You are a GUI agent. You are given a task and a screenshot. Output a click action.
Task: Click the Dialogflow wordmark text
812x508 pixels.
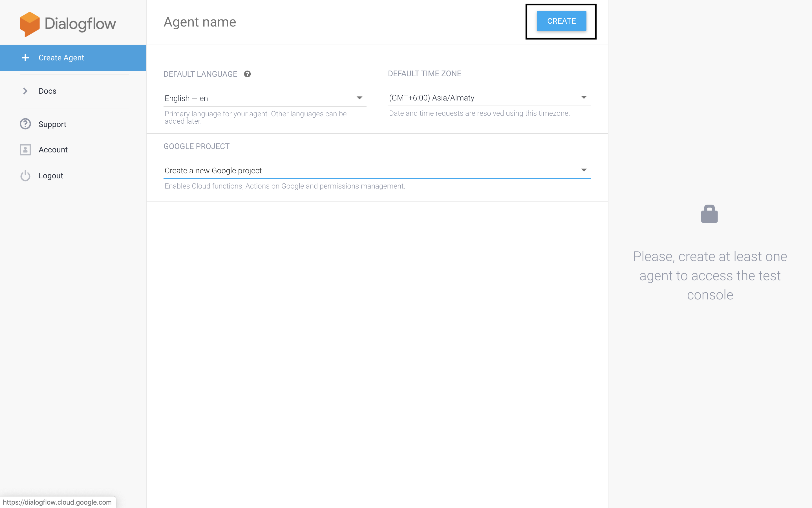(x=81, y=24)
